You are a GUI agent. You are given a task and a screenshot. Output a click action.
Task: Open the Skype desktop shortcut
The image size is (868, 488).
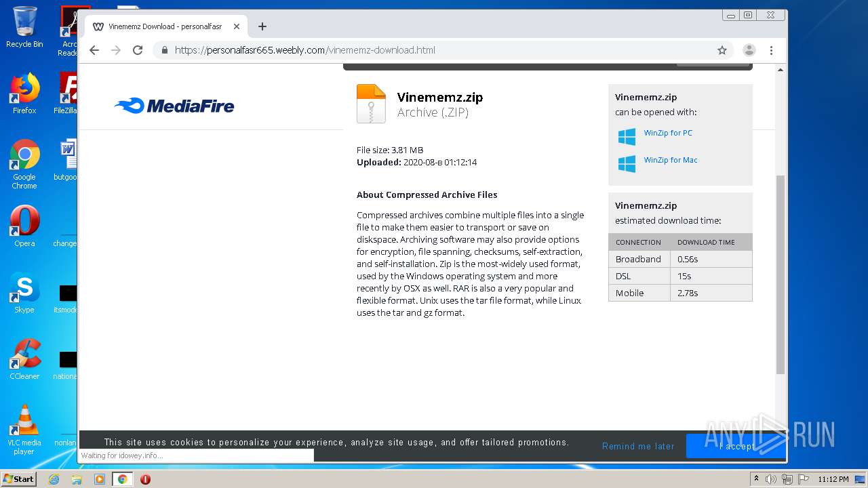click(24, 293)
